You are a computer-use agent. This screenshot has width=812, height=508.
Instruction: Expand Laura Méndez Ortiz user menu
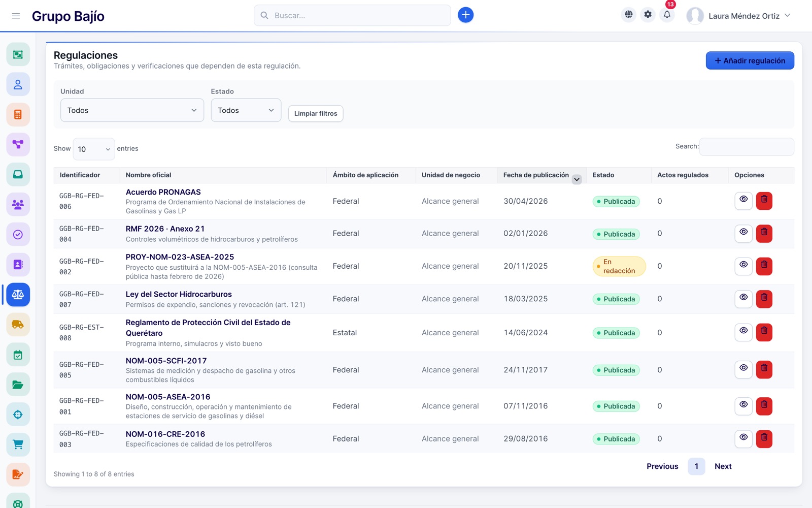(x=738, y=16)
